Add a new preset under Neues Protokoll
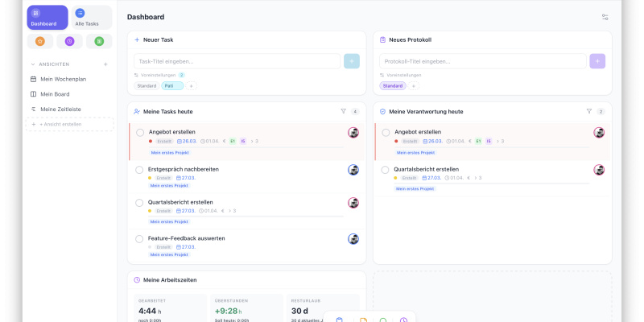This screenshot has height=322, width=644. (414, 86)
